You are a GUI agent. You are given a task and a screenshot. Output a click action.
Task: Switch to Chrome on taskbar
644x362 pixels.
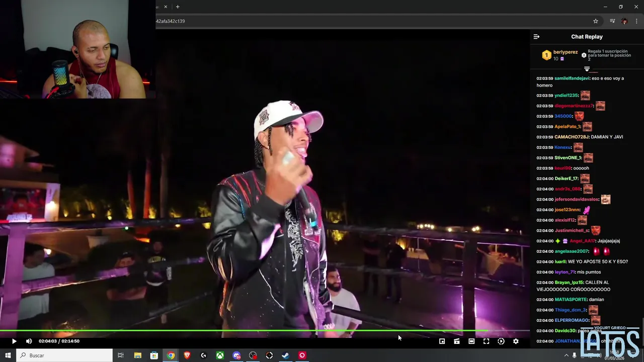click(171, 355)
